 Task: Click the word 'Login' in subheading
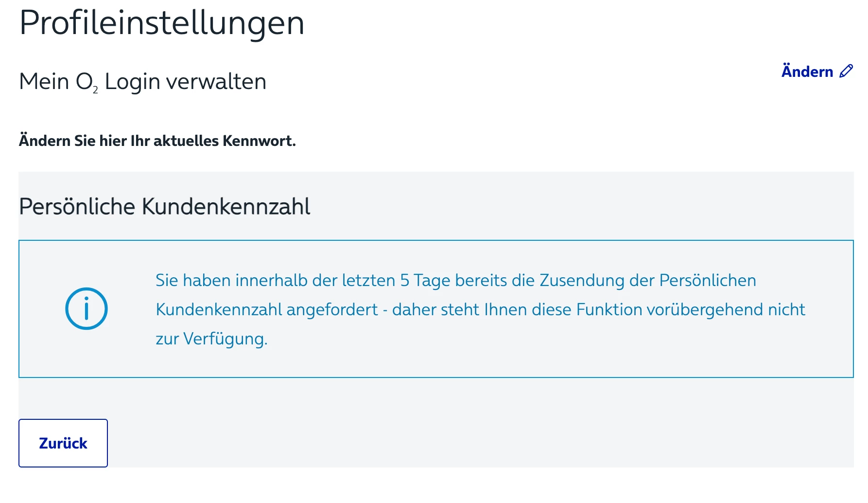(x=132, y=81)
